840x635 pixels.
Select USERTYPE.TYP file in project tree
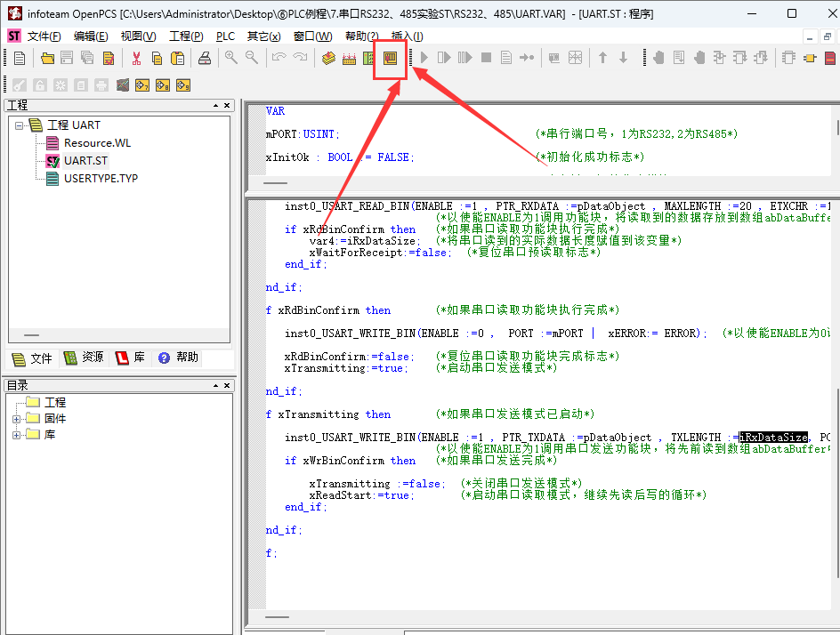[x=101, y=178]
